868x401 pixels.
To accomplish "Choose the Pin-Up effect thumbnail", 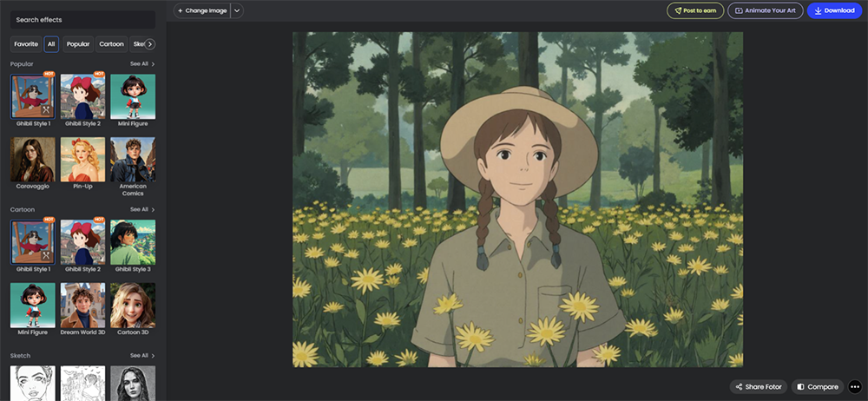I will pyautogui.click(x=82, y=160).
